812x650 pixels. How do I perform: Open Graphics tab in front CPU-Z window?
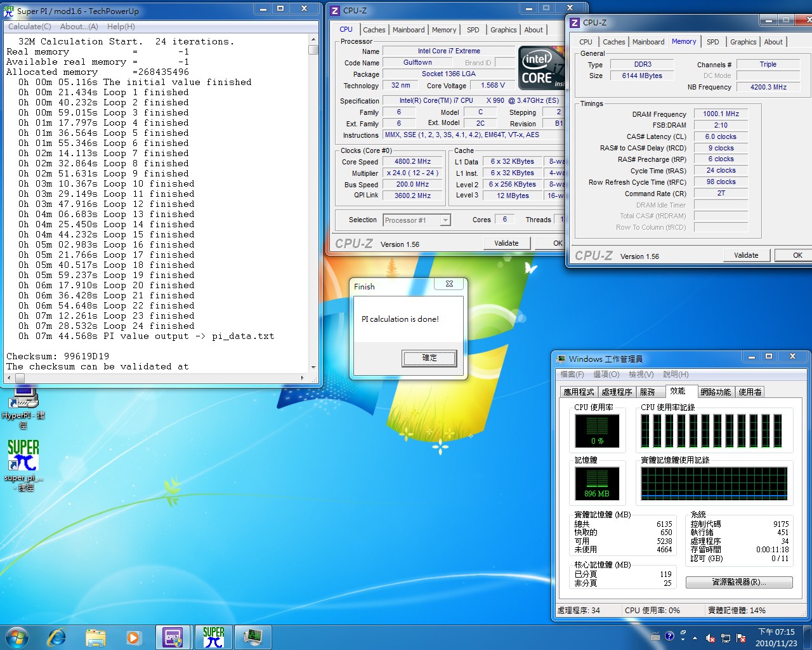pyautogui.click(x=743, y=42)
